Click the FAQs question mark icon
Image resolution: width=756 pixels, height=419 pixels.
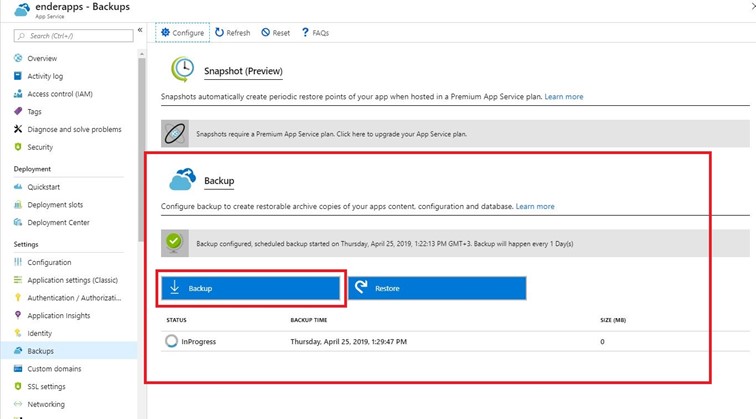tap(305, 32)
